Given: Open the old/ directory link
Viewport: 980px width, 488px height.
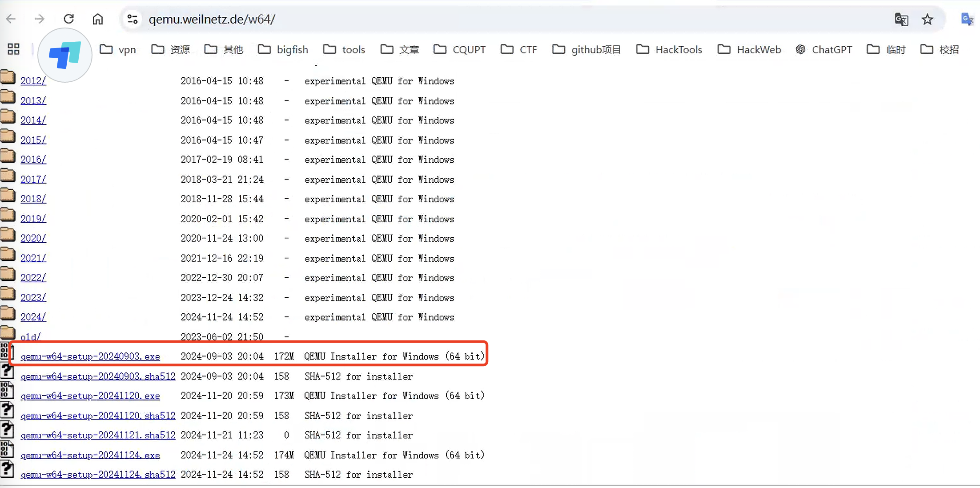Looking at the screenshot, I should 31,336.
